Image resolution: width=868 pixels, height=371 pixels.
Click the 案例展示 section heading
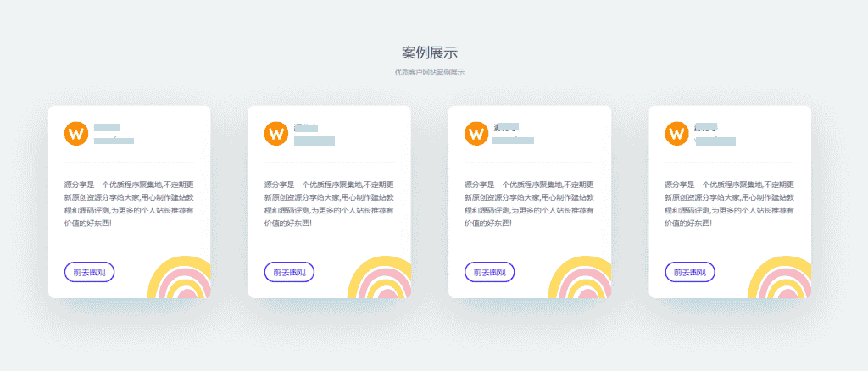tap(430, 53)
